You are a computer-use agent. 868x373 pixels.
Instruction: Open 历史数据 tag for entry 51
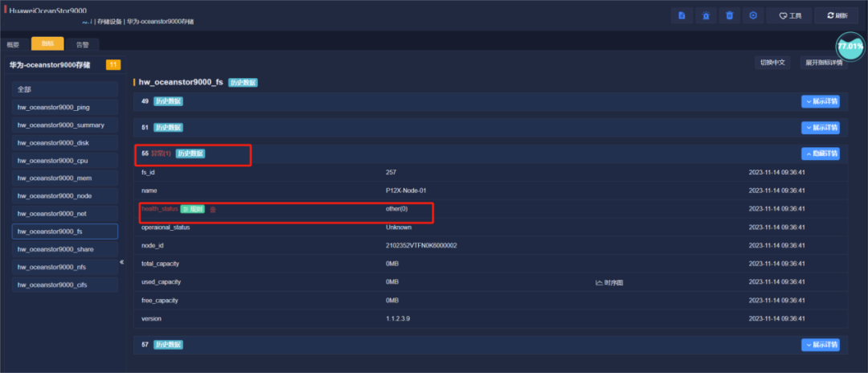click(168, 128)
